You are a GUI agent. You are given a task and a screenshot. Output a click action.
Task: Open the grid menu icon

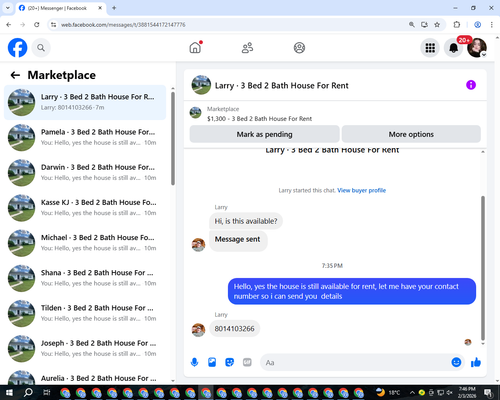pyautogui.click(x=430, y=48)
